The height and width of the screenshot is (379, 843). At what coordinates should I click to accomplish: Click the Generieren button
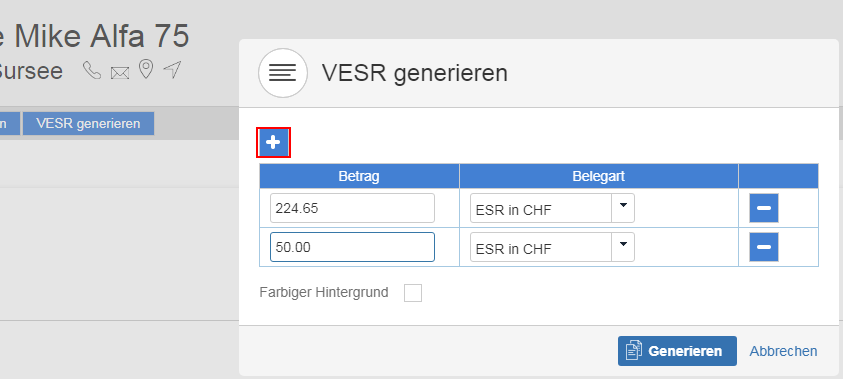[677, 351]
